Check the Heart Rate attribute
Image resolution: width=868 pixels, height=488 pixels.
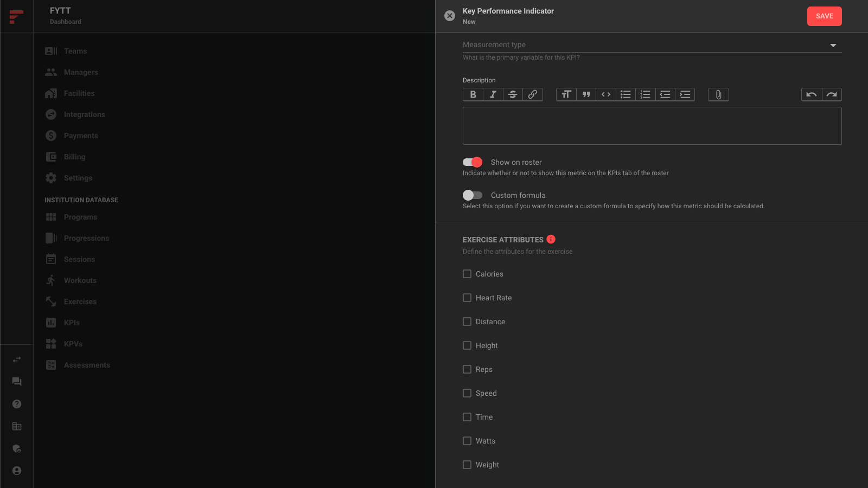(467, 298)
